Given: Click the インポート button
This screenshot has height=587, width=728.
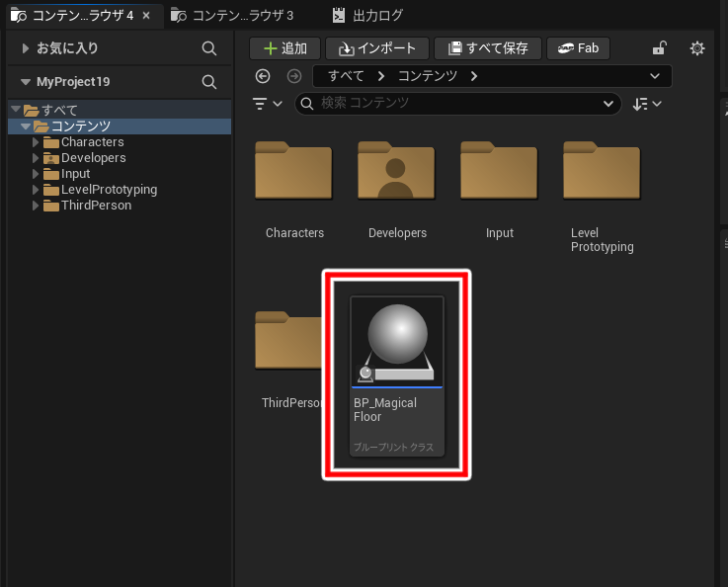Looking at the screenshot, I should point(377,48).
